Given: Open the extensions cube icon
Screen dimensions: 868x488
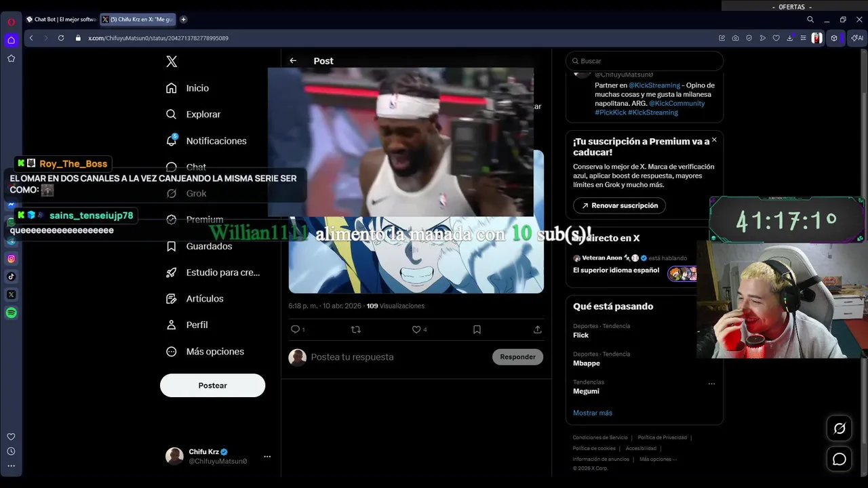Looking at the screenshot, I should 834,38.
